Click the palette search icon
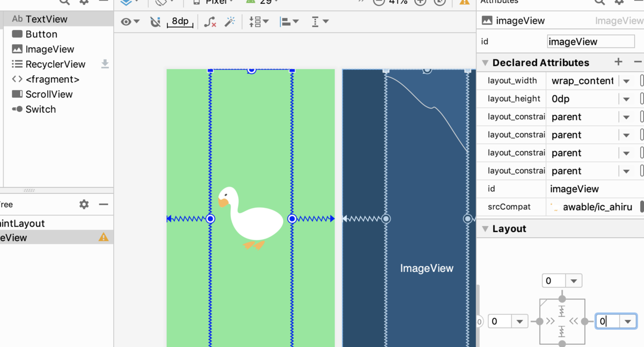 pyautogui.click(x=64, y=2)
